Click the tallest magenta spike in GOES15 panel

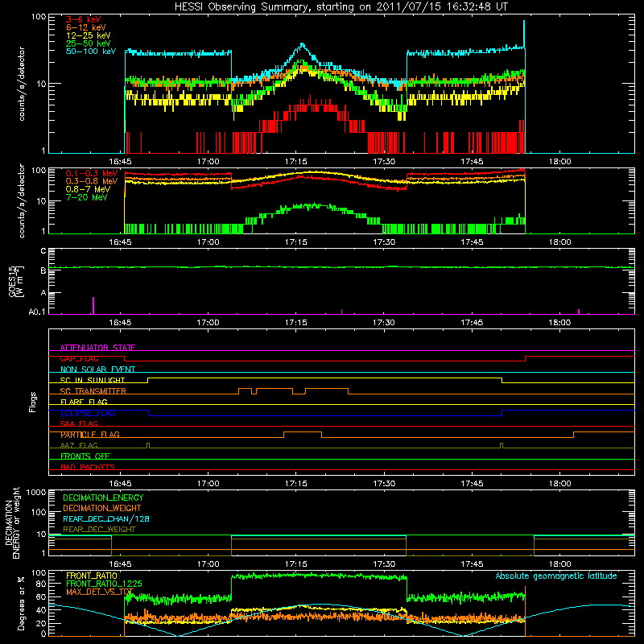point(93,306)
